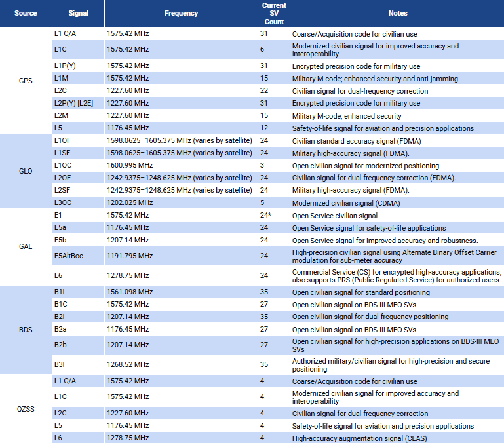
Task: Click the L1OF signal cell
Action: click(78, 140)
